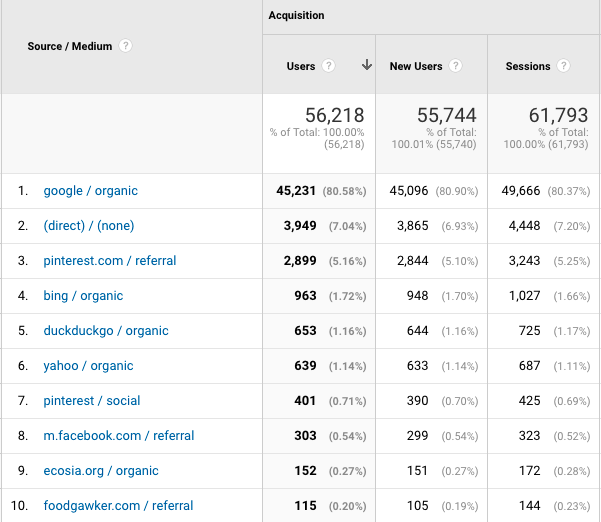Click the descending sort arrow in Users column
601x522 pixels.
pos(367,65)
